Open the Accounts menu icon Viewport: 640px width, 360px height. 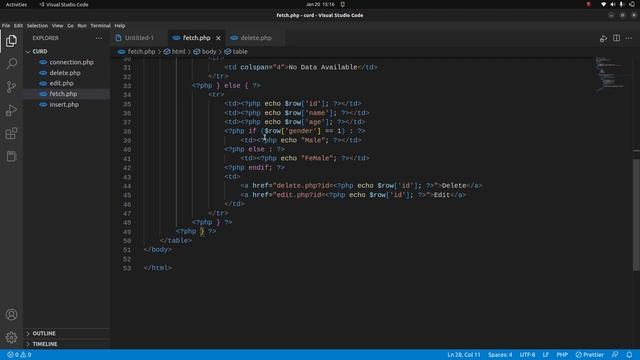click(11, 315)
